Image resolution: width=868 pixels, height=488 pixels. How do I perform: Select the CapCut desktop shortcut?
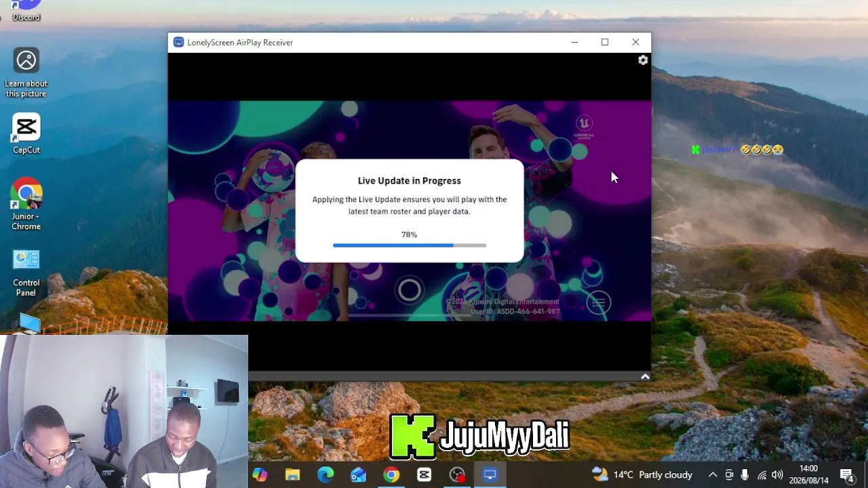click(26, 134)
